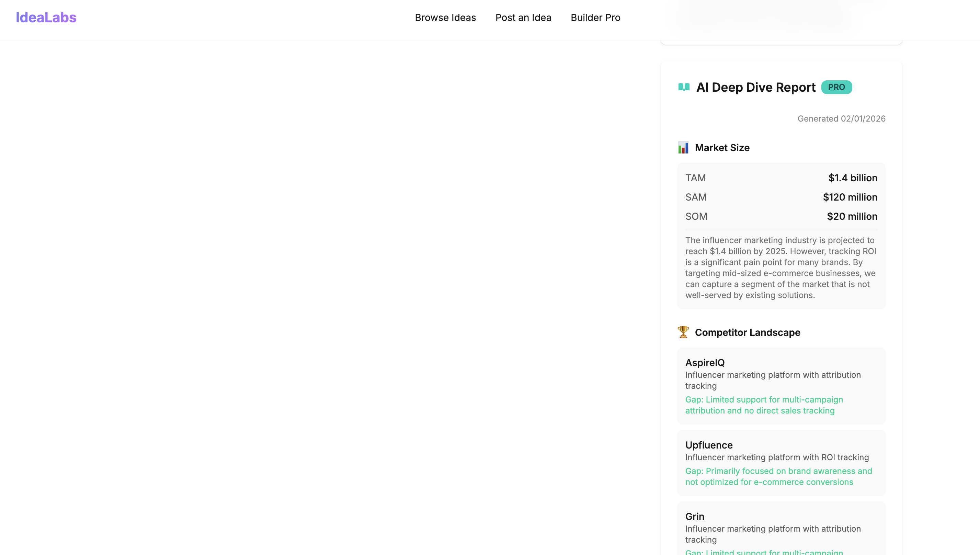Select the TAM value of $1.4 billion
The image size is (980, 555).
pos(853,178)
